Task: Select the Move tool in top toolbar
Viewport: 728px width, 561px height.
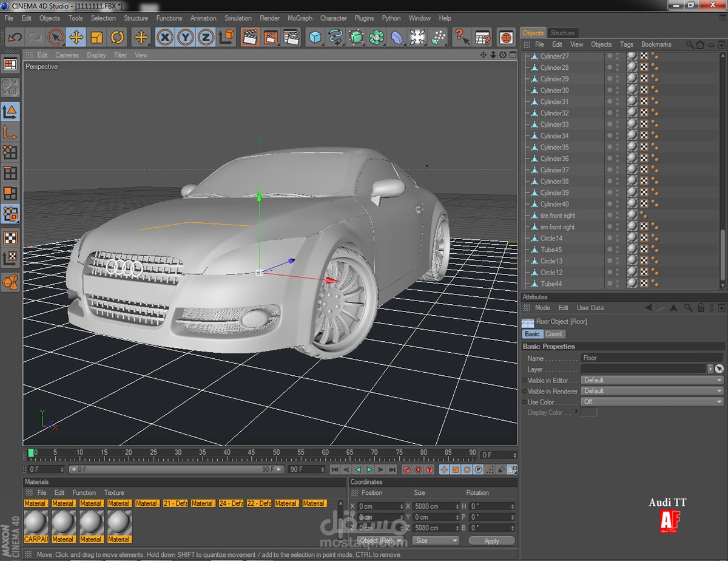Action: (x=76, y=38)
